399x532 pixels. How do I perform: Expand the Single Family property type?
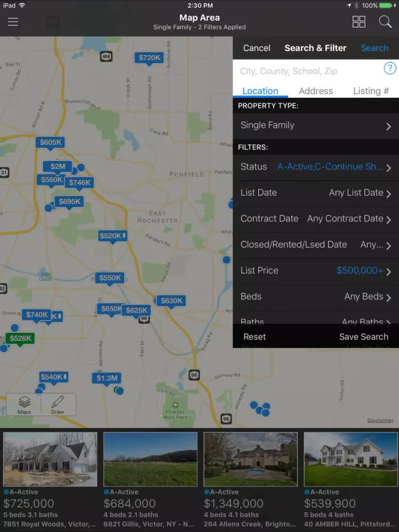[315, 126]
